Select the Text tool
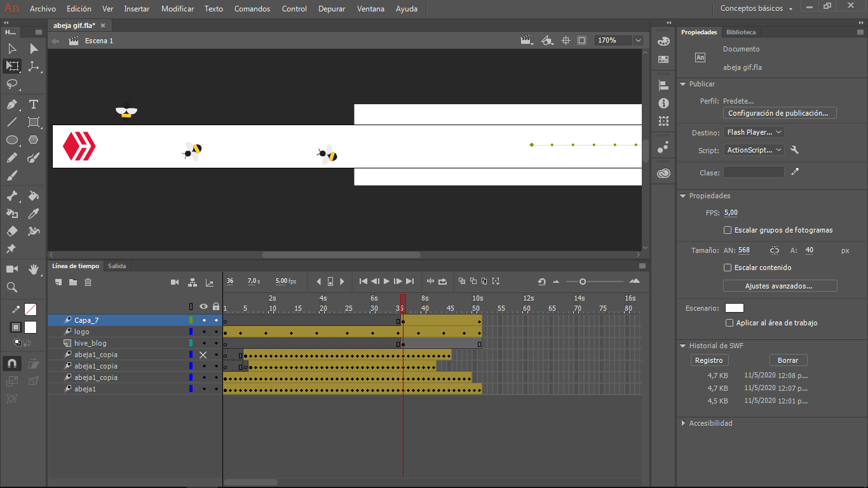Viewport: 868px width, 488px height. coord(34,104)
